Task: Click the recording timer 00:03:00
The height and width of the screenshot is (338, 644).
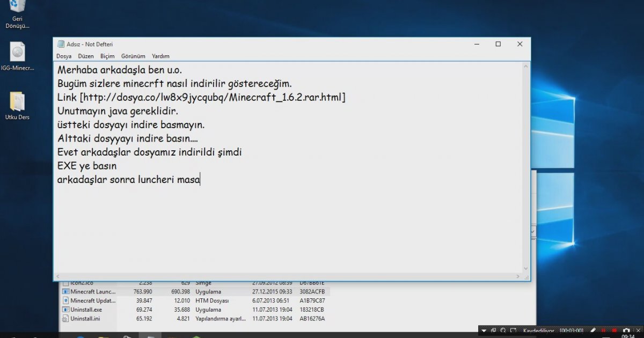Action: [x=572, y=330]
